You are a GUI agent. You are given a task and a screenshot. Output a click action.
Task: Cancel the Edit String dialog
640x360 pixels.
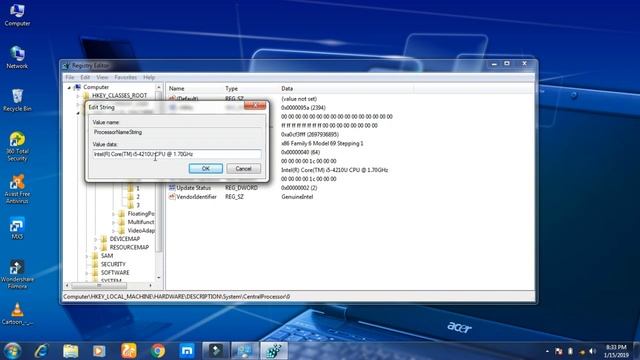pyautogui.click(x=243, y=169)
